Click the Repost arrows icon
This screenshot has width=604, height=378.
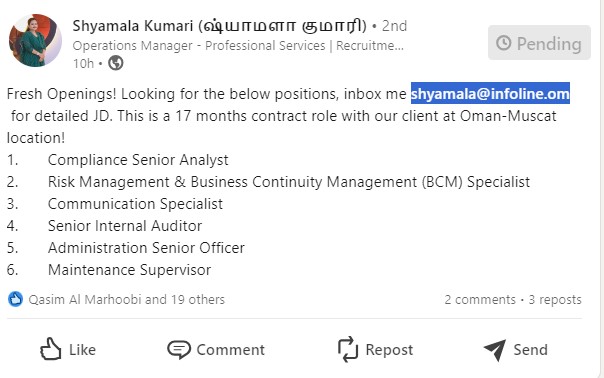point(348,349)
